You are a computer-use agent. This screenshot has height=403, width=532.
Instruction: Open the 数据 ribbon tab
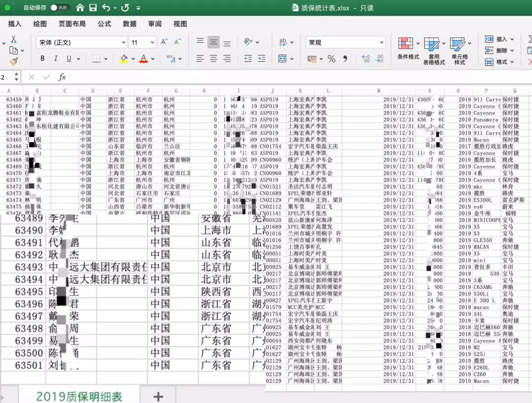(130, 24)
